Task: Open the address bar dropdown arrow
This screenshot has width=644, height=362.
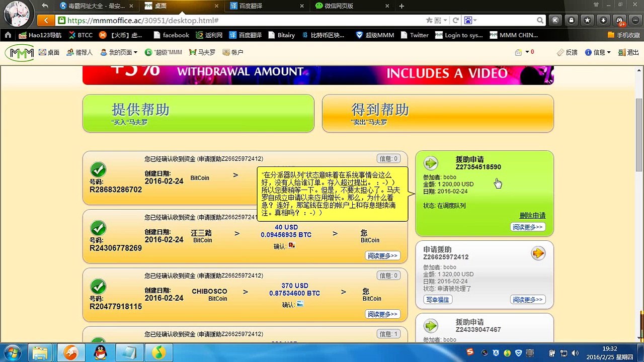Action: click(x=444, y=21)
